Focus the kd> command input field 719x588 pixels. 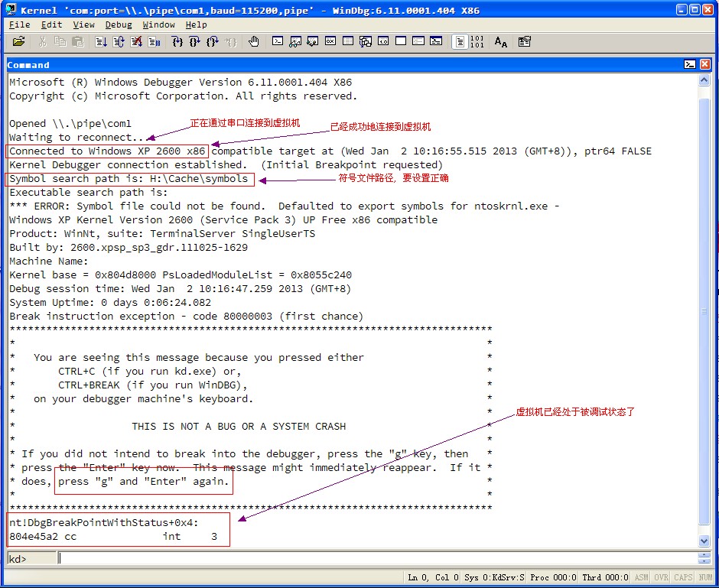click(x=376, y=559)
